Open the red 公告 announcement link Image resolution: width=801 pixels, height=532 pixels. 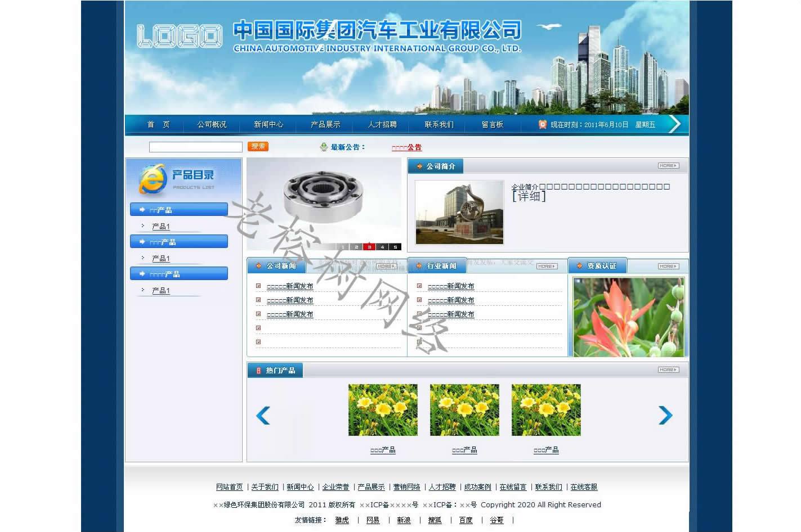406,147
